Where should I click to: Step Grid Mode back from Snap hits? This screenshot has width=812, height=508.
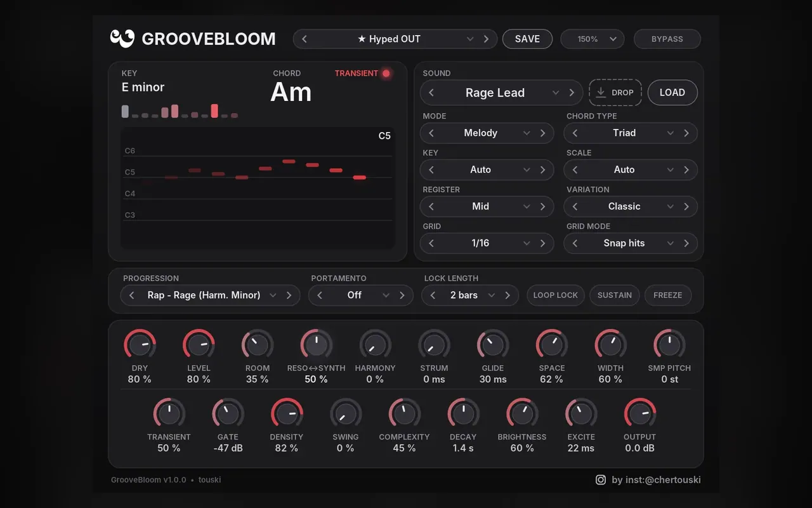(575, 243)
